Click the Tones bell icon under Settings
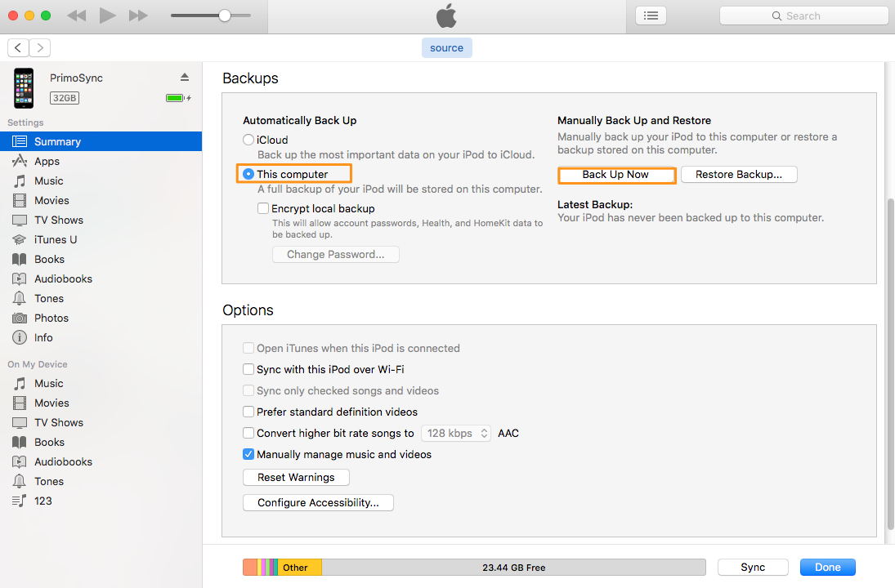 coord(20,298)
